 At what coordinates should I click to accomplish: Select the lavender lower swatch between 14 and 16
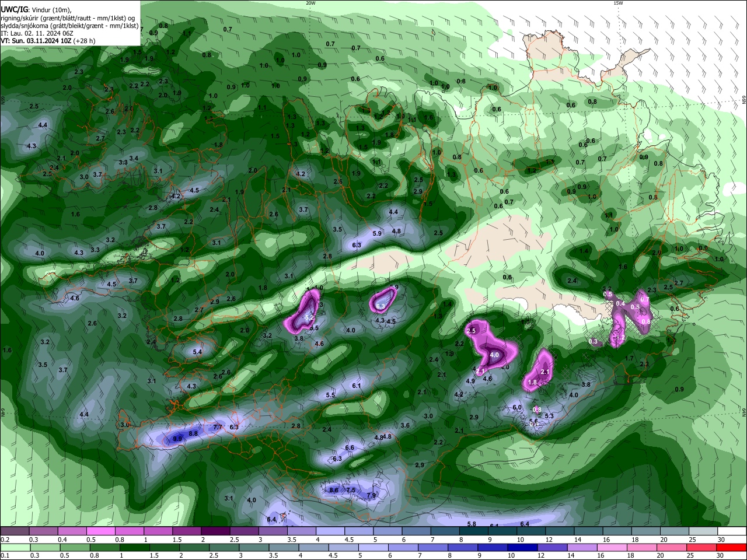click(581, 548)
